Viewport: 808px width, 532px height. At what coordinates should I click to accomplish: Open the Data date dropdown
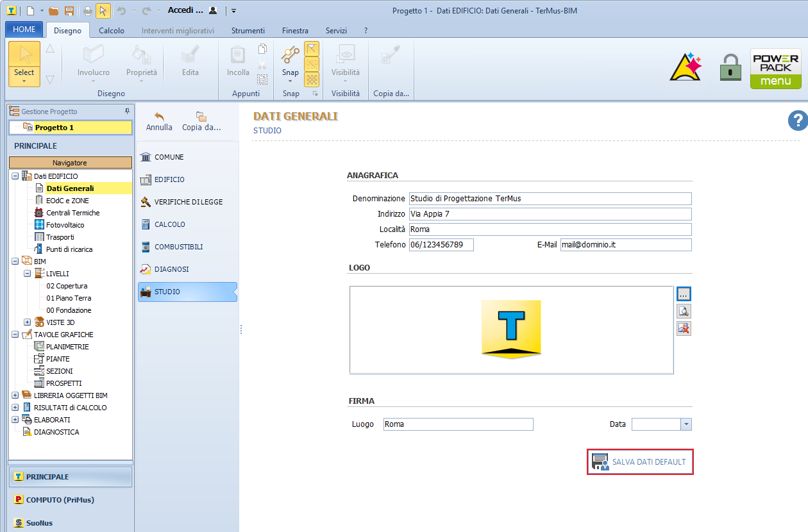(x=686, y=424)
